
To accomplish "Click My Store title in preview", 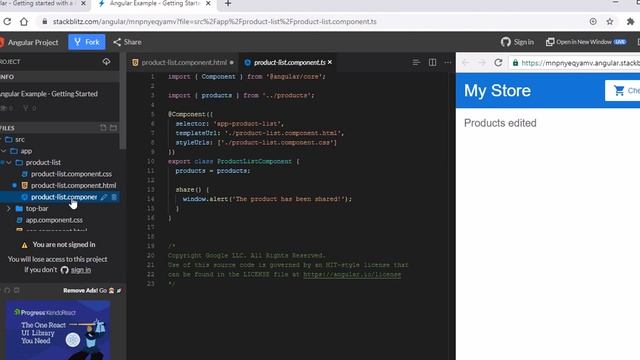I will [x=497, y=91].
